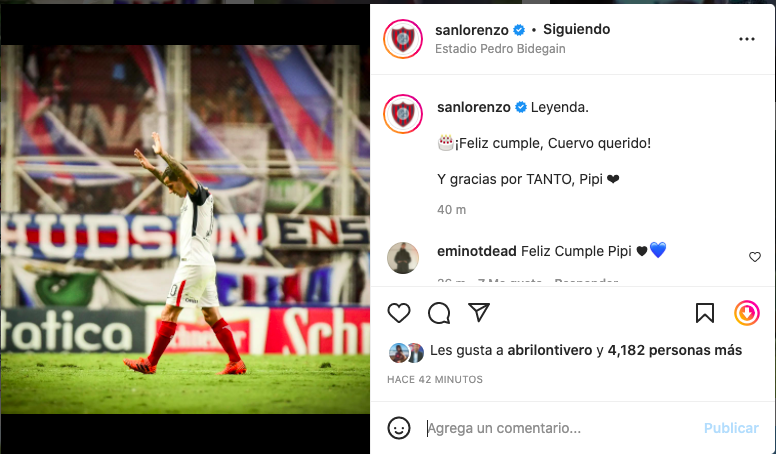This screenshot has height=454, width=776.
Task: Like the post with heart icon
Action: [399, 313]
